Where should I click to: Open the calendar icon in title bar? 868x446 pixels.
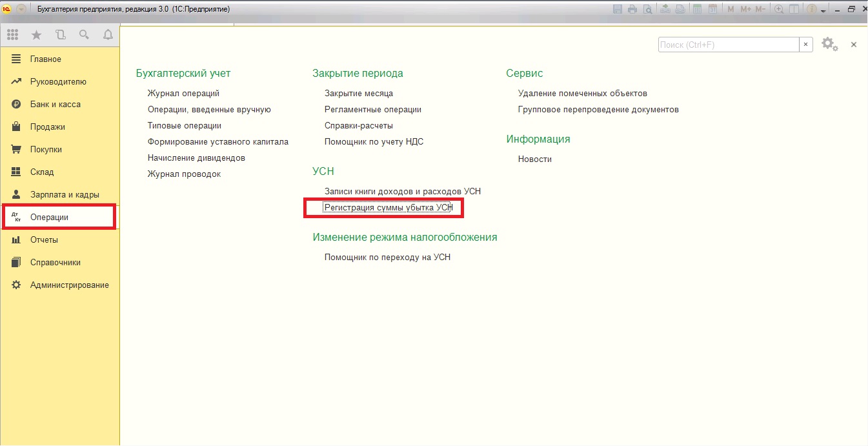[x=712, y=9]
